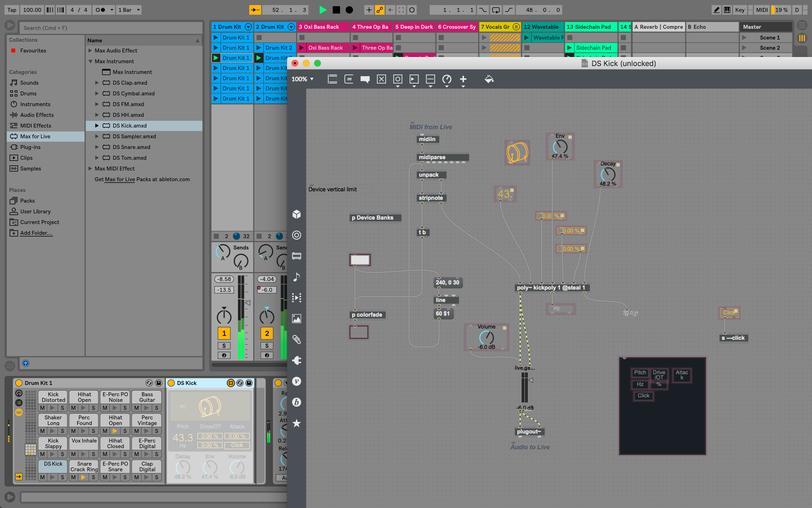The width and height of the screenshot is (812, 508).
Task: Click Max toolbar X delete icon
Action: pos(381,79)
